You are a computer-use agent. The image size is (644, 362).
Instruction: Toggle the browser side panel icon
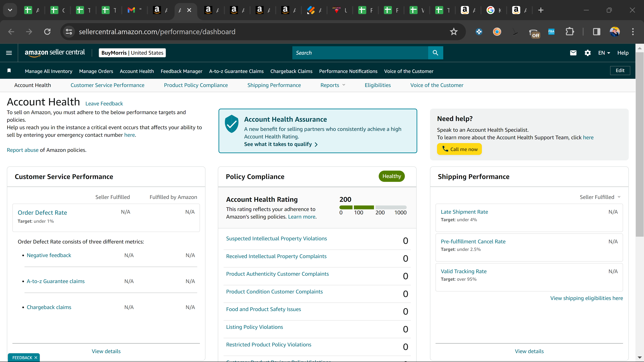pos(597,32)
